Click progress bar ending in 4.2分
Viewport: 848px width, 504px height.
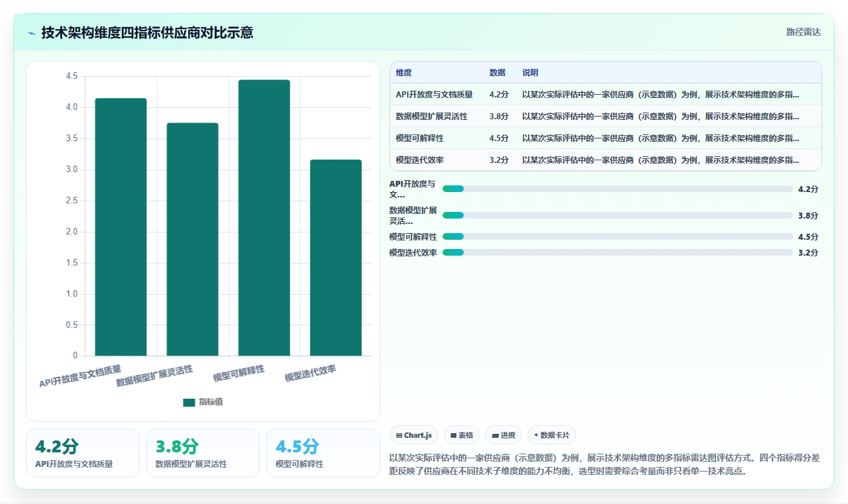[617, 189]
